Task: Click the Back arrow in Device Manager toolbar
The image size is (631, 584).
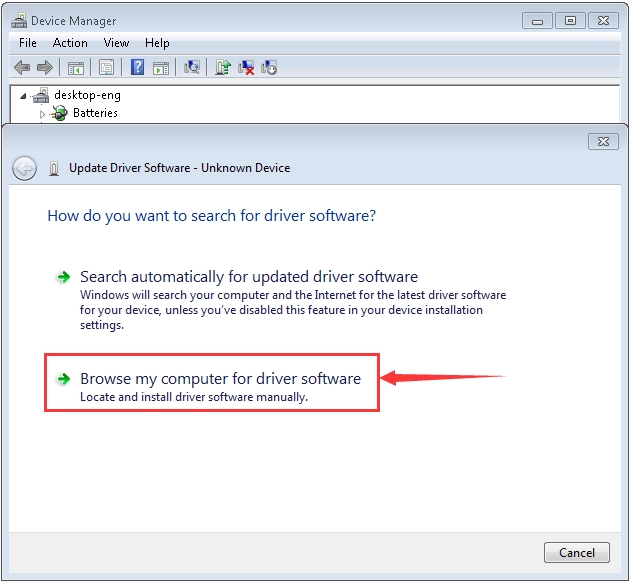Action: point(22,67)
